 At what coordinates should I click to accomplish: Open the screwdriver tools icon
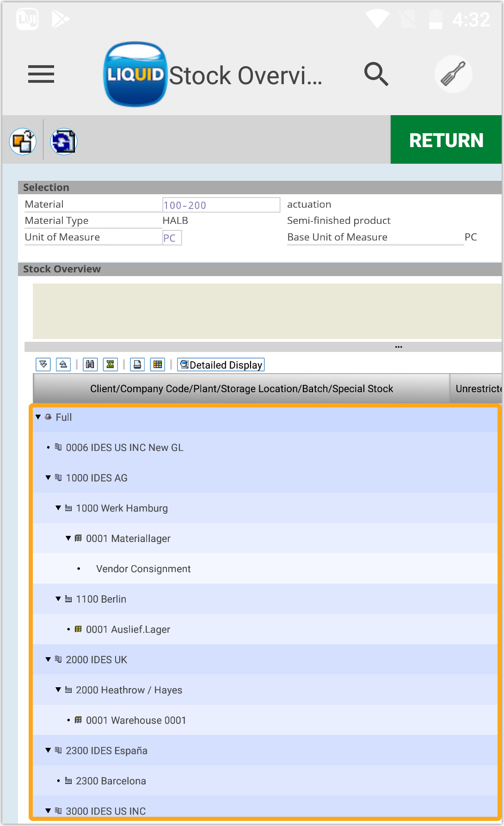click(x=453, y=74)
